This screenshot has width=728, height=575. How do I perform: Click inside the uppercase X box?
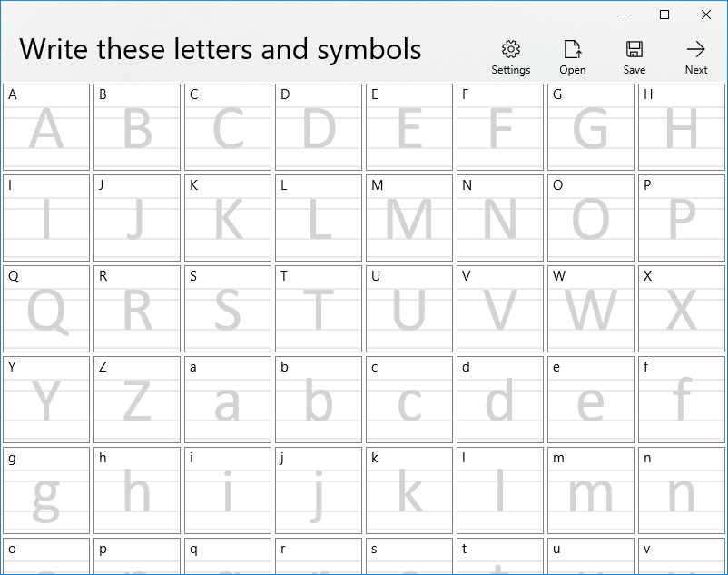point(682,309)
